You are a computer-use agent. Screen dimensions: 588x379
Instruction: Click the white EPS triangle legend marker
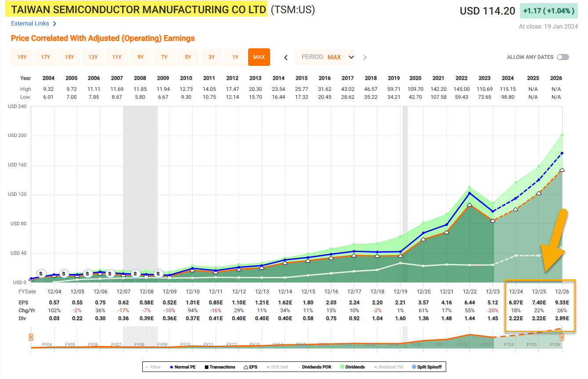(x=245, y=367)
